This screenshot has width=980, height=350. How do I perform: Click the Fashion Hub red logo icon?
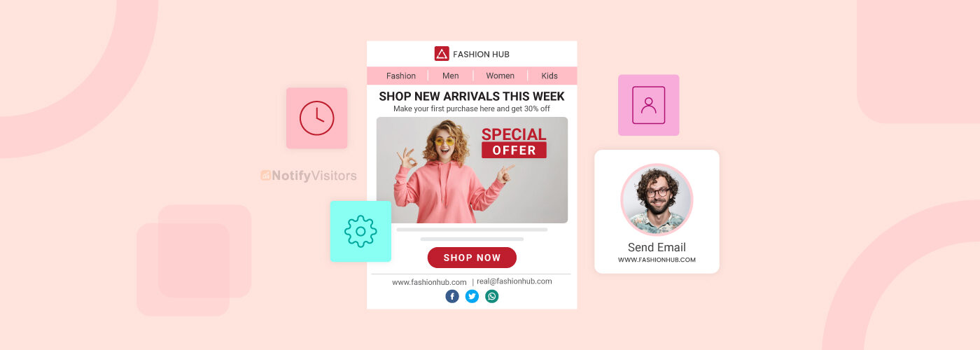click(x=442, y=54)
